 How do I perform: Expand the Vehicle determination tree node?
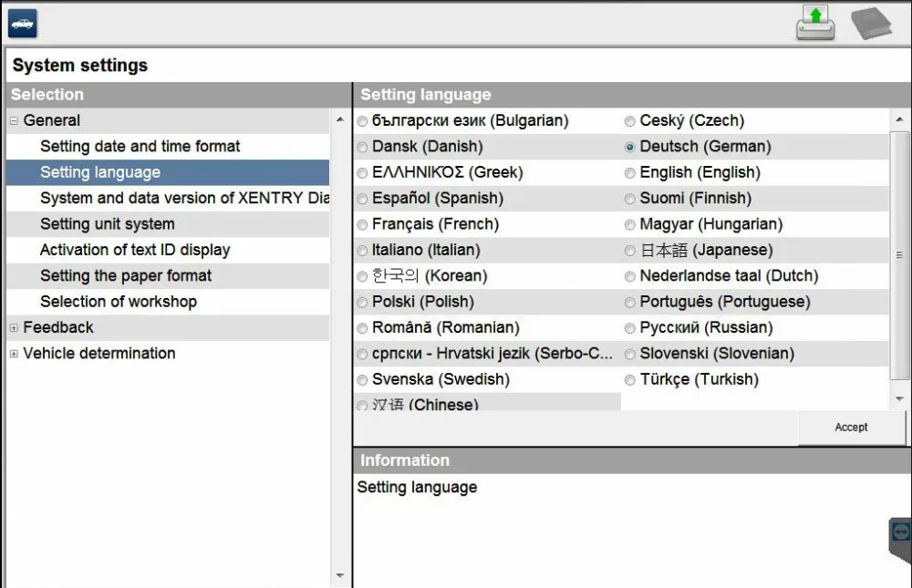click(x=14, y=354)
